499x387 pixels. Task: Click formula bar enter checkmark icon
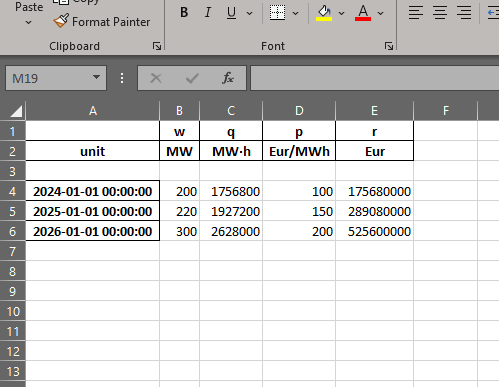click(192, 78)
